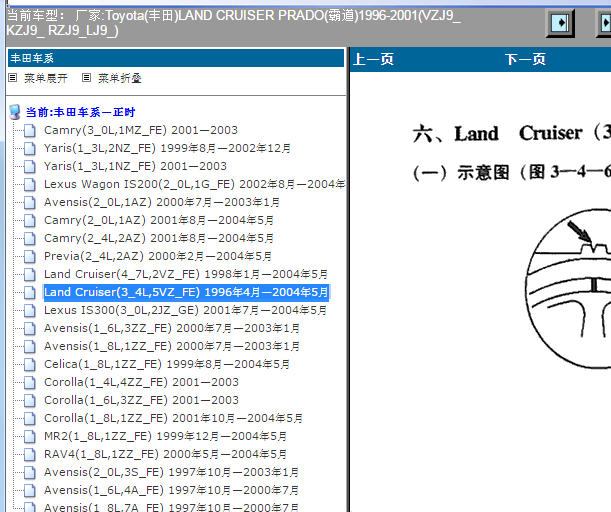Image resolution: width=611 pixels, height=512 pixels.
Task: Go to previous page via 上一页
Action: click(373, 59)
